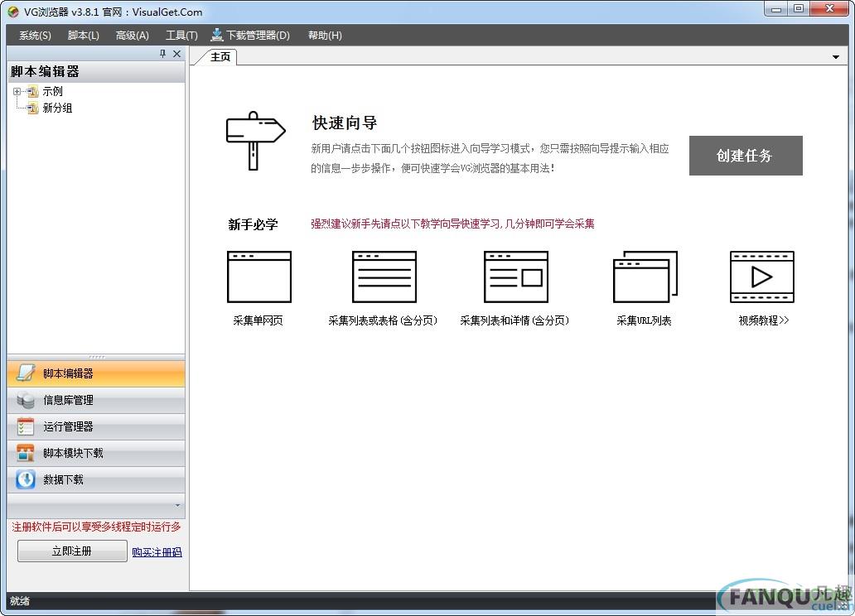Click the 采集URL列表 label
855x616 pixels.
[x=644, y=320]
